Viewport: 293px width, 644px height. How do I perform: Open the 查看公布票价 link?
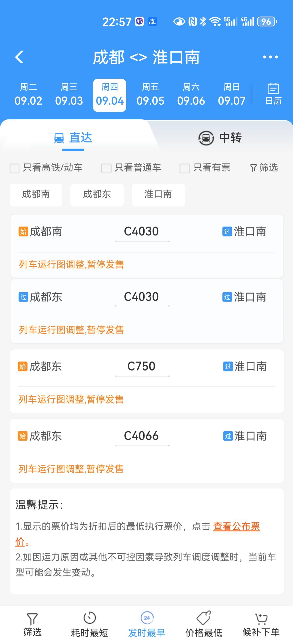[x=236, y=526]
